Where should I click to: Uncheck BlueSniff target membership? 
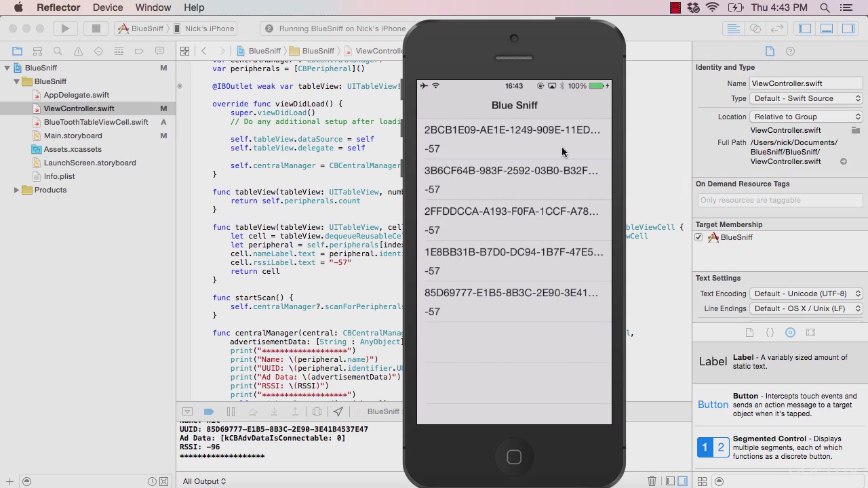[698, 237]
